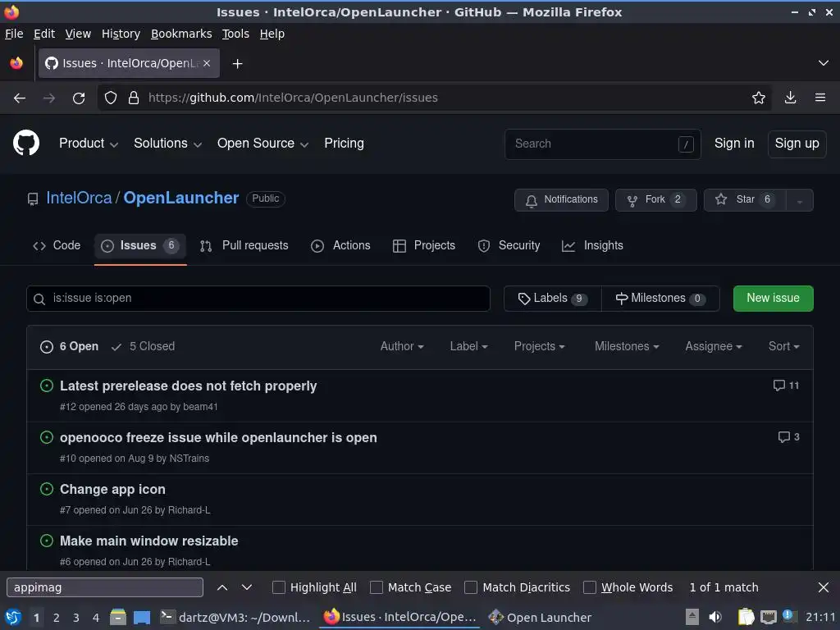Open a new browser tab
Image resolution: width=840 pixels, height=630 pixels.
(237, 64)
